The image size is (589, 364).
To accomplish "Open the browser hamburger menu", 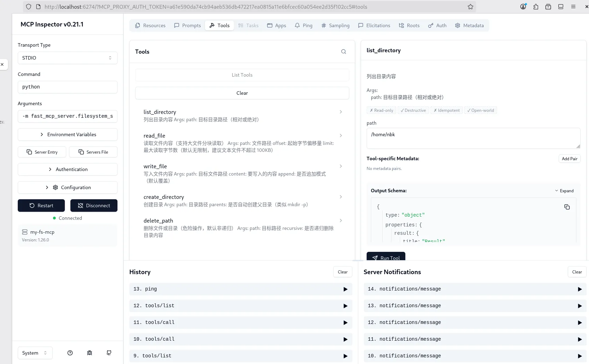I will pyautogui.click(x=573, y=7).
